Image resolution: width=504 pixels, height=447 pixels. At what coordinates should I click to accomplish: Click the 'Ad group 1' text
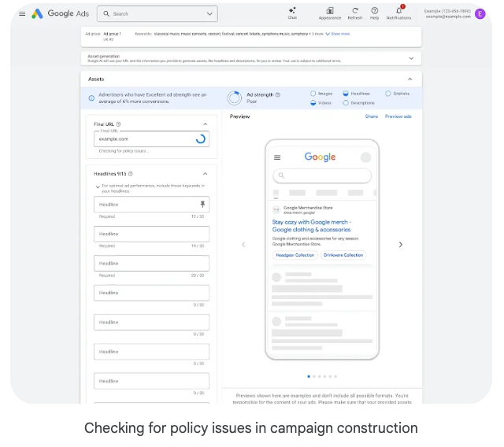(x=112, y=34)
